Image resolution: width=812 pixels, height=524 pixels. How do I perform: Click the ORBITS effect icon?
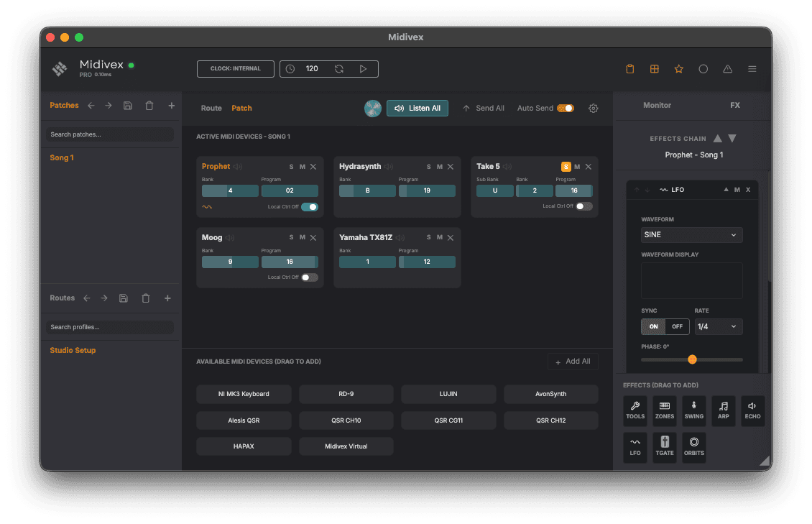[x=693, y=446]
